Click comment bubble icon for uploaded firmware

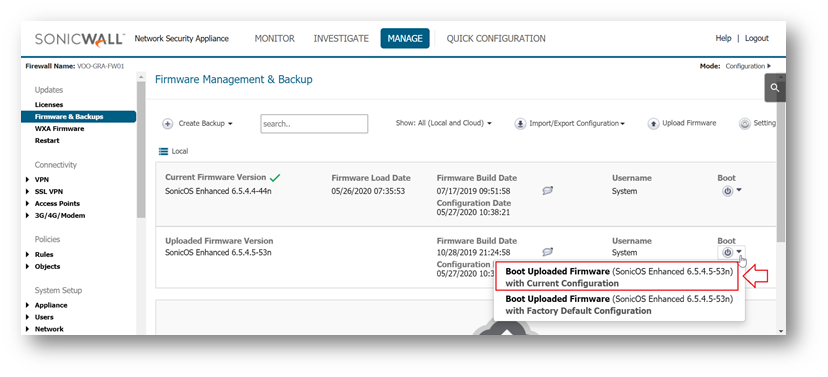(x=548, y=252)
